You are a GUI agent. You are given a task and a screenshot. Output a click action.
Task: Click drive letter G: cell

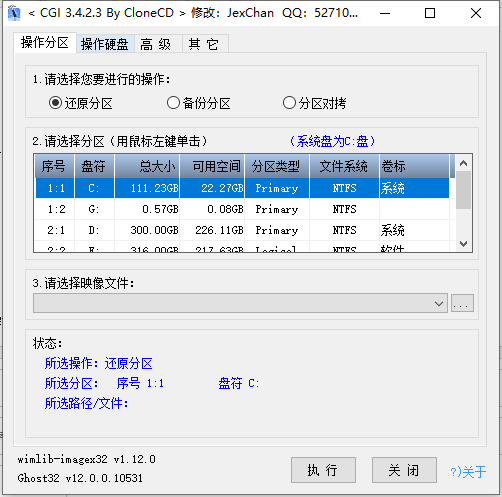94,209
